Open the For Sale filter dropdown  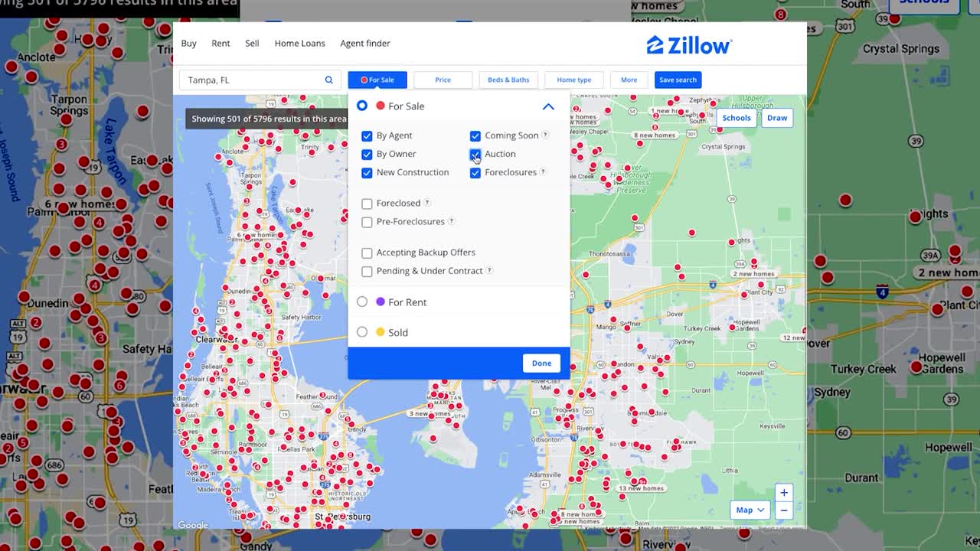coord(377,80)
